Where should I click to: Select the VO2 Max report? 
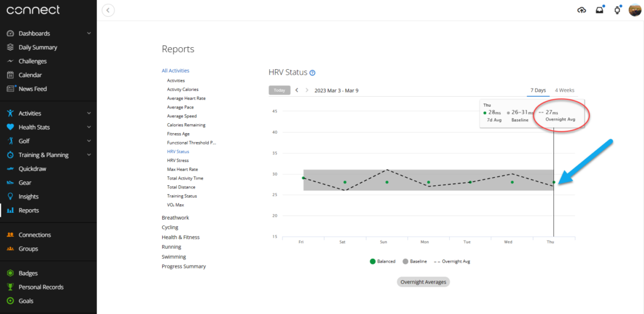pyautogui.click(x=175, y=205)
